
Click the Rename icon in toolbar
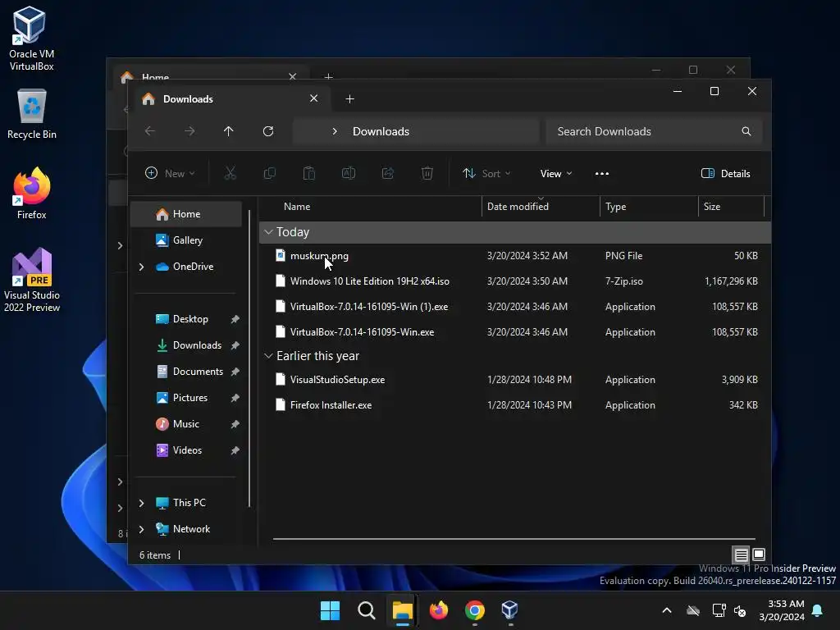[x=348, y=173]
